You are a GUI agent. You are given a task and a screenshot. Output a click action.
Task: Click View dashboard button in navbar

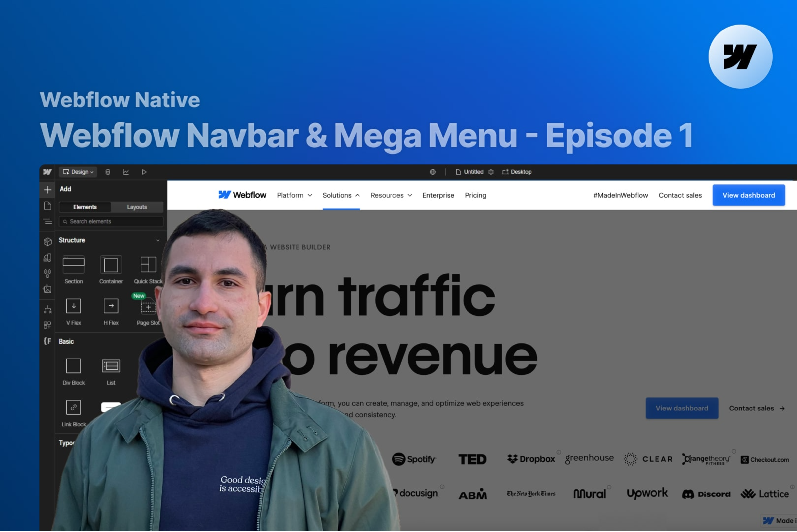[749, 196]
